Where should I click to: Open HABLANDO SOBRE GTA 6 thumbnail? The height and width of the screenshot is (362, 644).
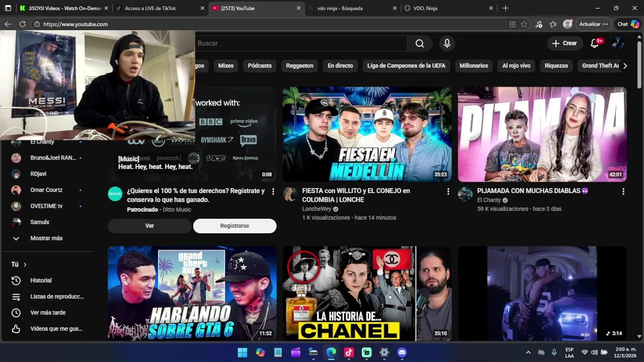pyautogui.click(x=192, y=293)
